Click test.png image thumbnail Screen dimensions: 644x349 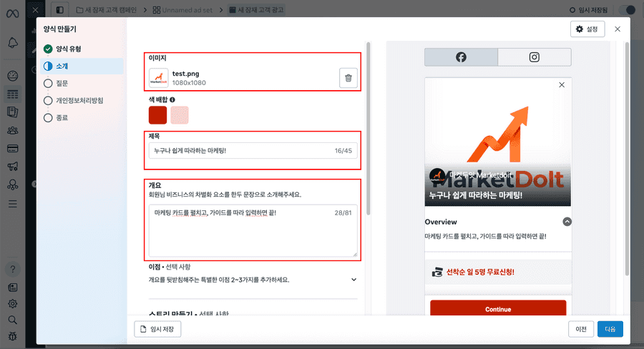tap(159, 78)
